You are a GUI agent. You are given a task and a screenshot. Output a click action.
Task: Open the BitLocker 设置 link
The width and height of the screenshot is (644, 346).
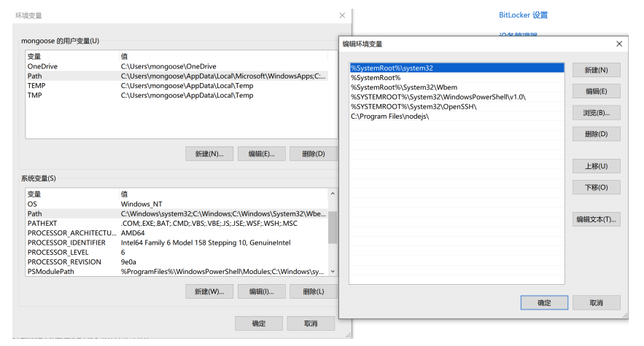pyautogui.click(x=523, y=15)
